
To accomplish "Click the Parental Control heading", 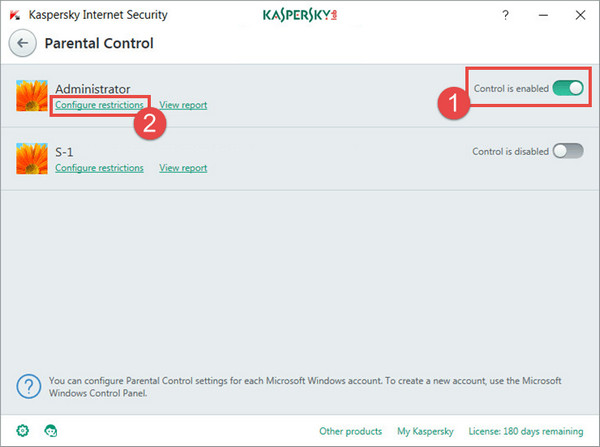I will (x=99, y=43).
